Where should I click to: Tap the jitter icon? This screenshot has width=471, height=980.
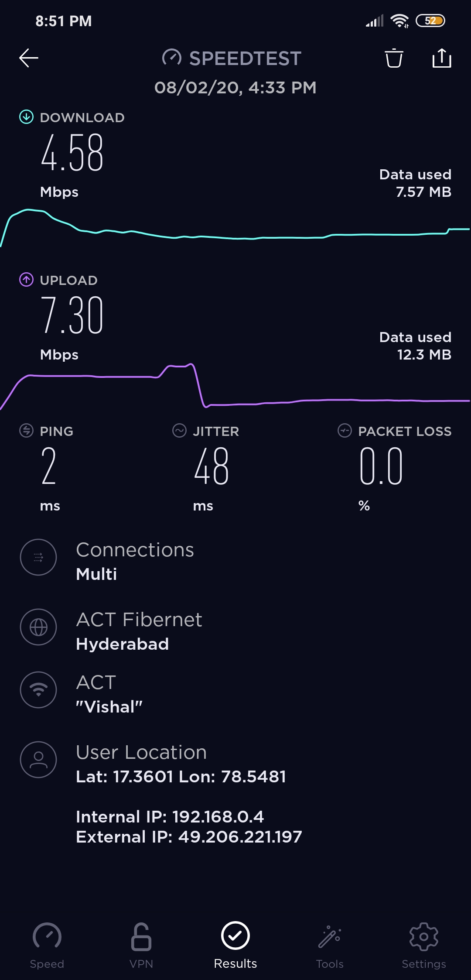click(179, 431)
